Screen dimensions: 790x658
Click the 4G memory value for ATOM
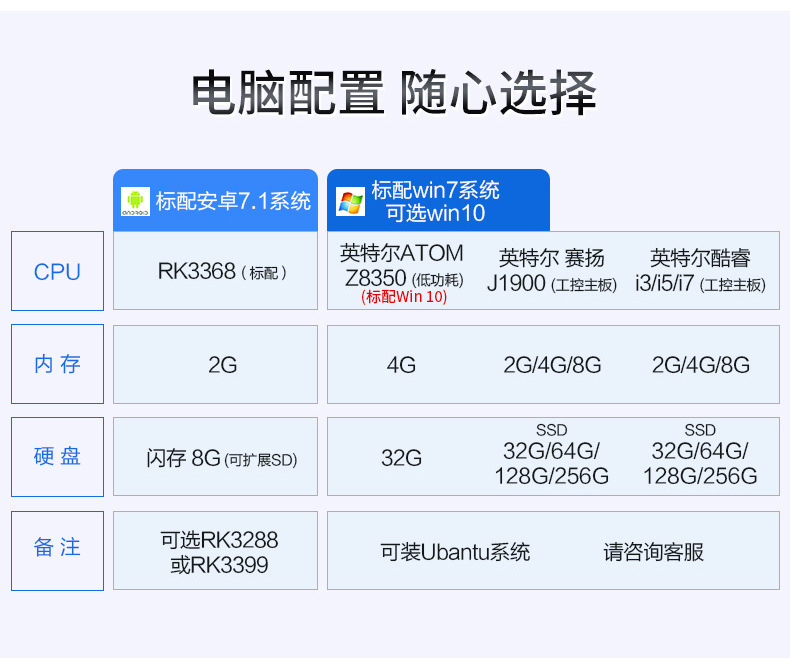[401, 365]
